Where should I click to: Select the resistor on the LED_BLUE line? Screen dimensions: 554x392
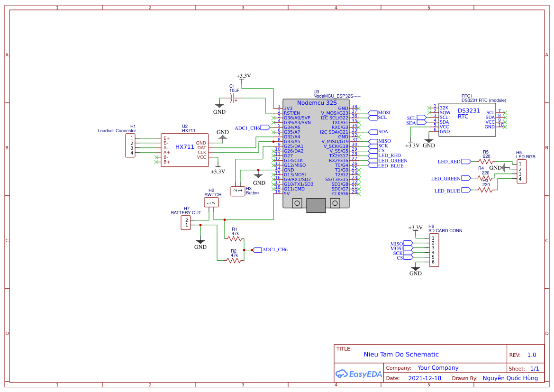(485, 190)
